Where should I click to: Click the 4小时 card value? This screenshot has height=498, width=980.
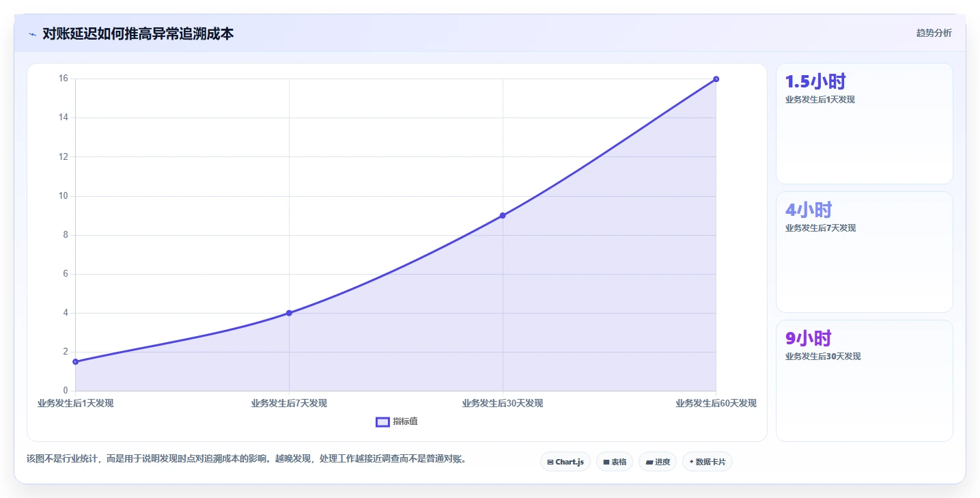[809, 210]
